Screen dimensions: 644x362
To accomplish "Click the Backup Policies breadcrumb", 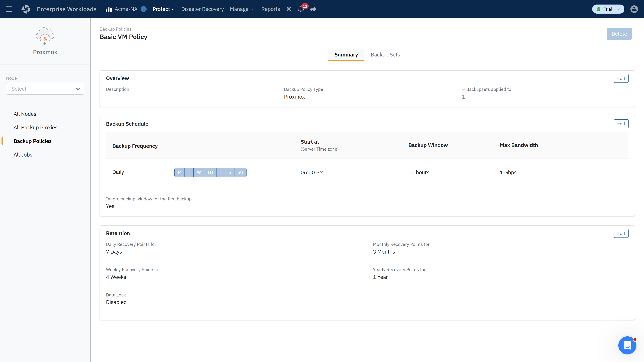I will (116, 29).
